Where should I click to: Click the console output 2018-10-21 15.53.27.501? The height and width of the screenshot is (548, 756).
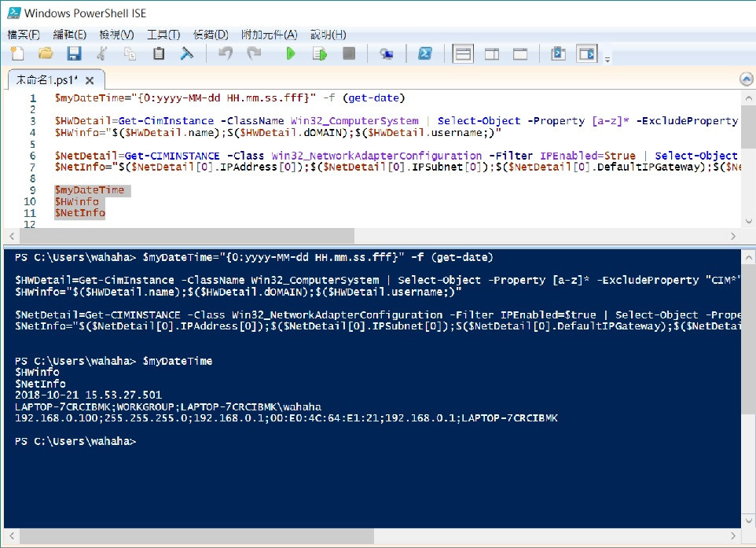tap(88, 395)
